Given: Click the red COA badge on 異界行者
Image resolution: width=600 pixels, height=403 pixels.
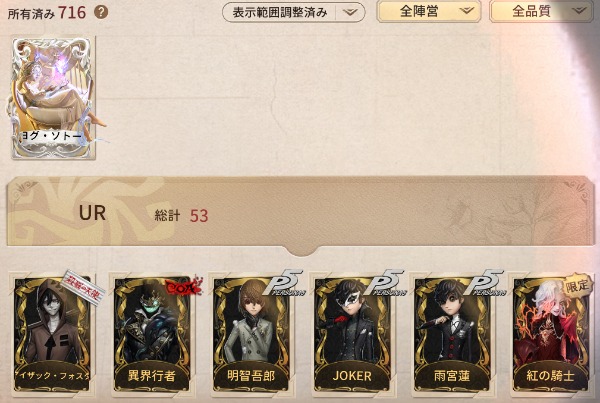Looking at the screenshot, I should [184, 287].
